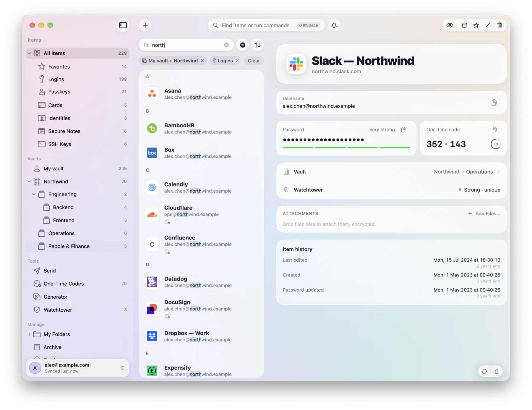Image resolution: width=532 pixels, height=410 pixels.
Task: Open the filter options button
Action: coord(242,45)
